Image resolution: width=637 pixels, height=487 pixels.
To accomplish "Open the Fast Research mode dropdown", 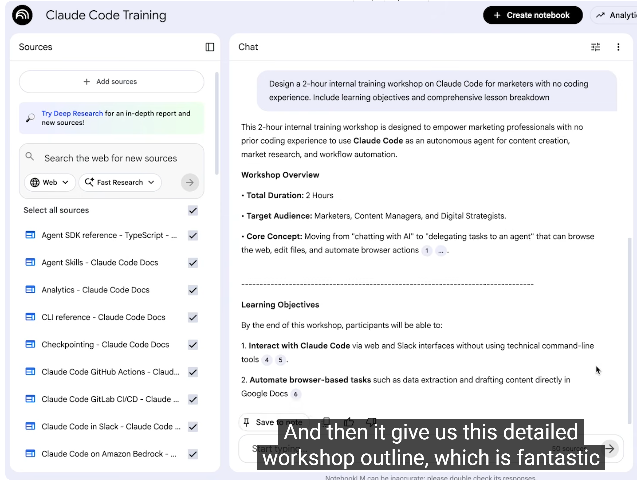I will tap(120, 182).
